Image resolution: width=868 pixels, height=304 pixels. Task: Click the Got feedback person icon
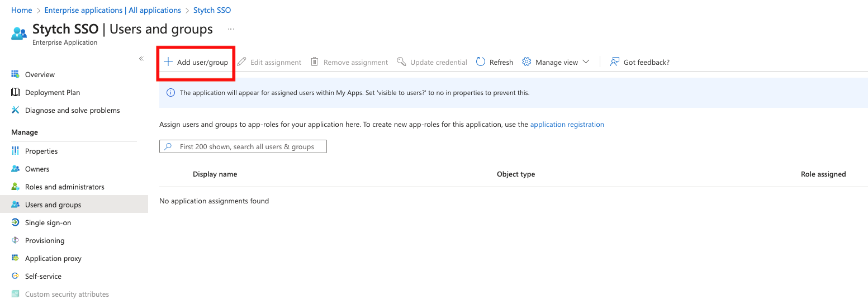(x=615, y=62)
